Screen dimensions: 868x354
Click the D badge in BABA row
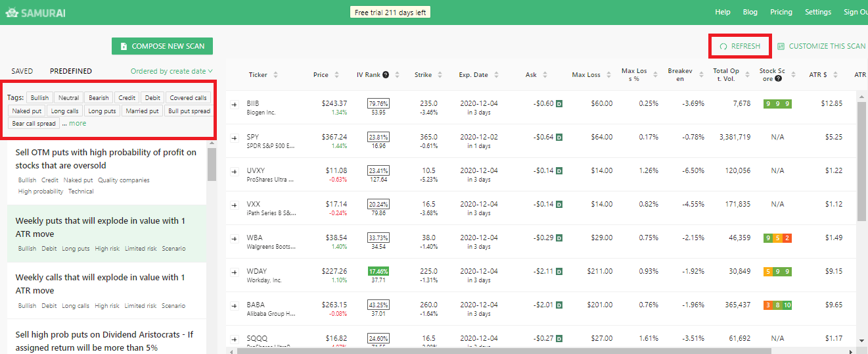(559, 305)
